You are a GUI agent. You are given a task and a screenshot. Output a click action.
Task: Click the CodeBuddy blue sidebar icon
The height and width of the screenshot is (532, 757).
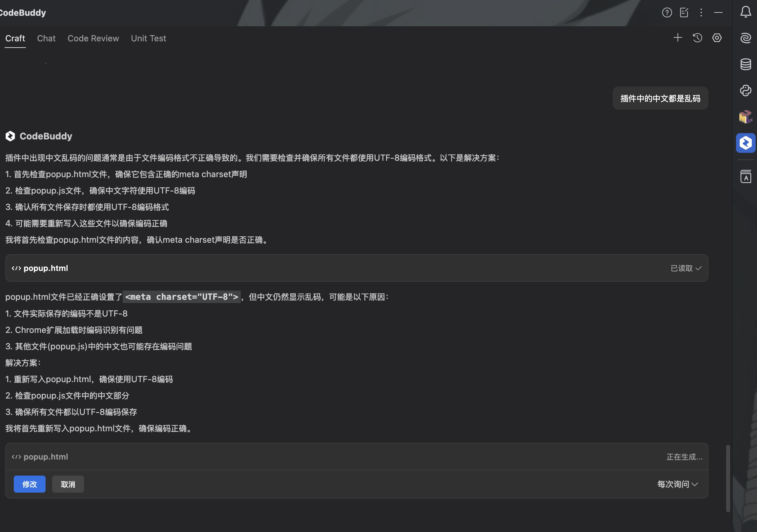click(746, 143)
